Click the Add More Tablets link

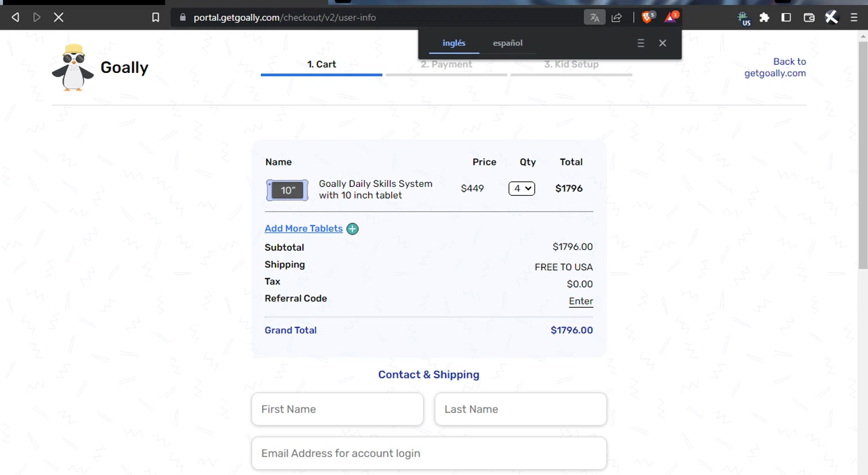pyautogui.click(x=303, y=229)
